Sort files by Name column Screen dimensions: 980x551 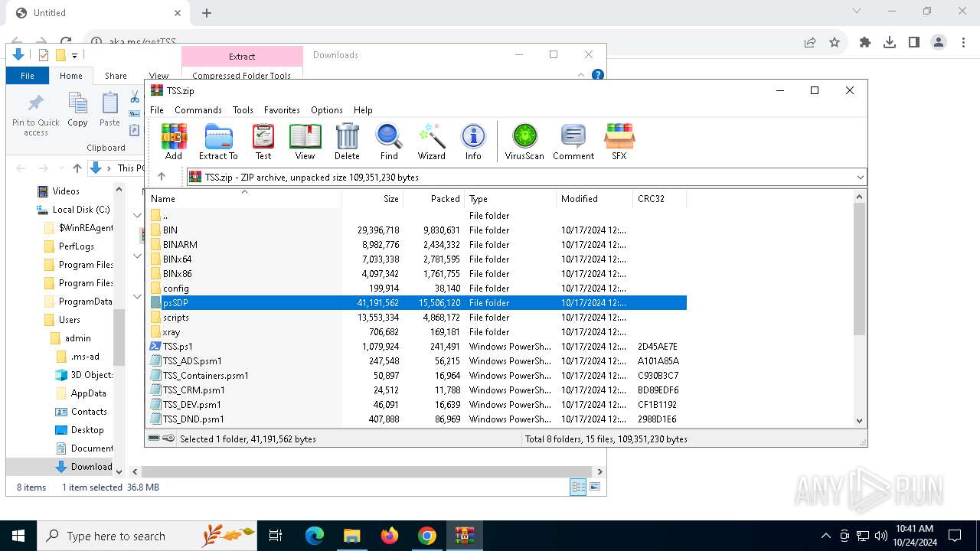tap(244, 199)
